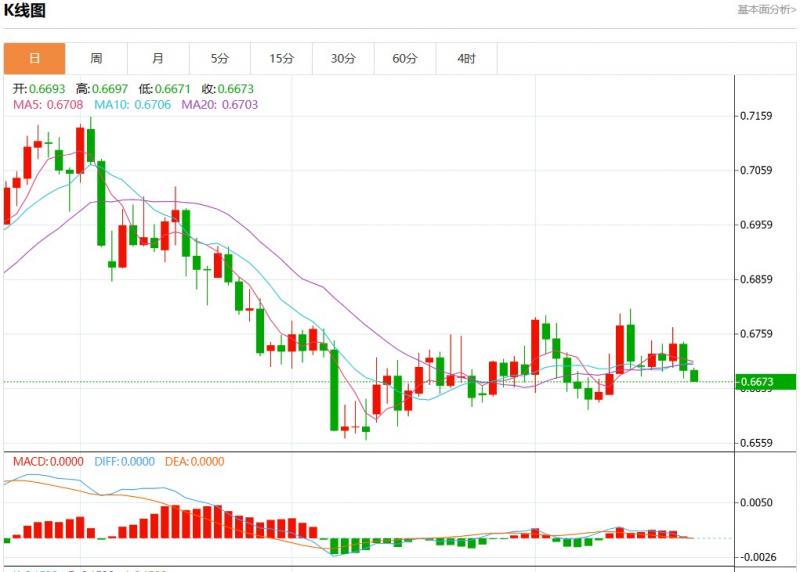Show the 60分 interval chart
The image size is (800, 572).
(x=405, y=59)
